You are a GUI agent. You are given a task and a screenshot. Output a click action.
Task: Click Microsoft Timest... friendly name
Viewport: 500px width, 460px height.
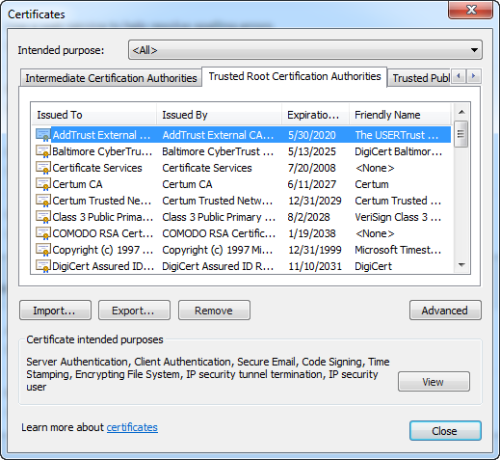point(398,250)
